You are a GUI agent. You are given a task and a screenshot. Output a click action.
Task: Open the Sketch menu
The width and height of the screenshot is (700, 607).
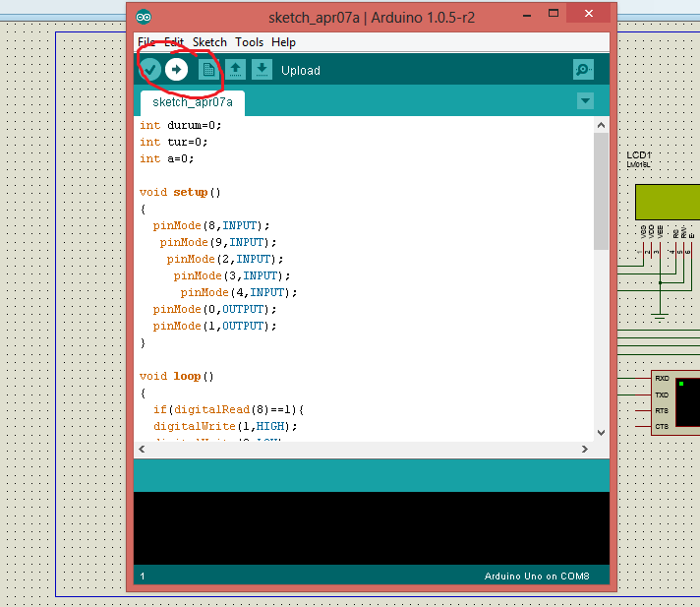[x=209, y=42]
